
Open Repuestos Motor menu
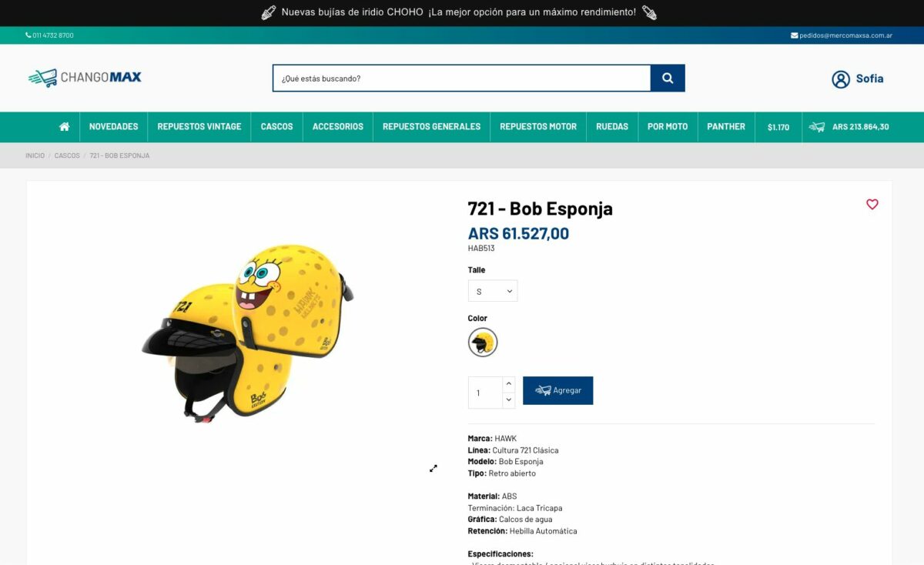(538, 127)
